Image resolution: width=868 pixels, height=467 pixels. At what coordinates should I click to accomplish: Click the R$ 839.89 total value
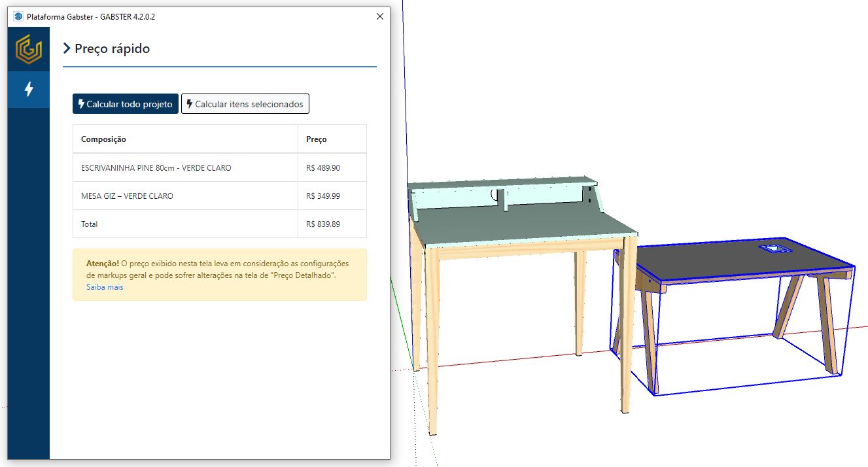coord(323,224)
